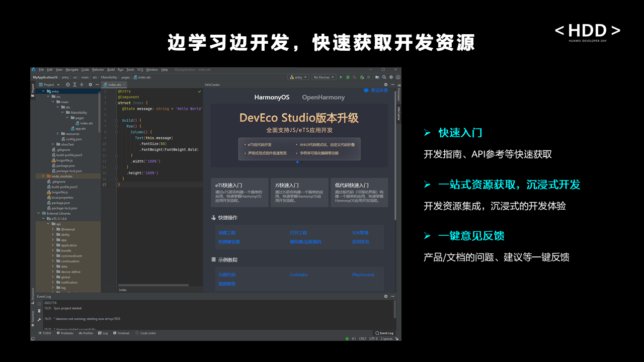Click the SDK管理 link
644x362 pixels.
click(x=360, y=233)
